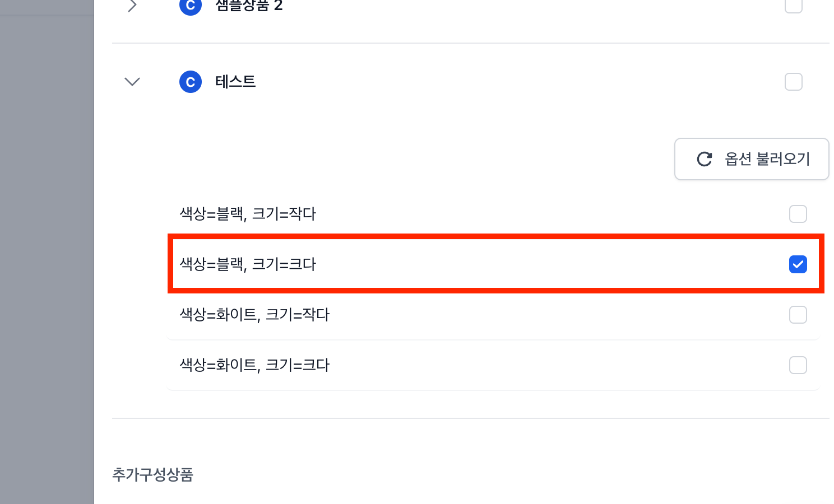Click the 테스트 product name

pos(235,82)
